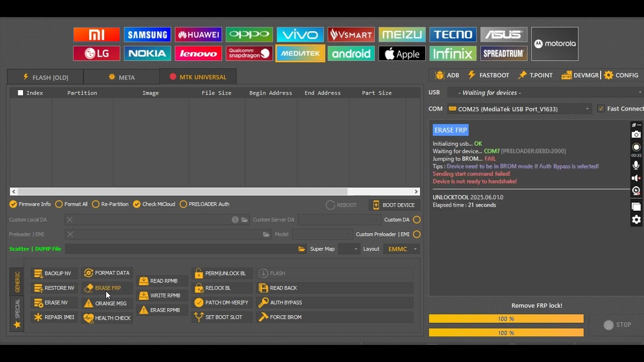
Task: Open the Spreadtrum brand section
Action: (504, 53)
